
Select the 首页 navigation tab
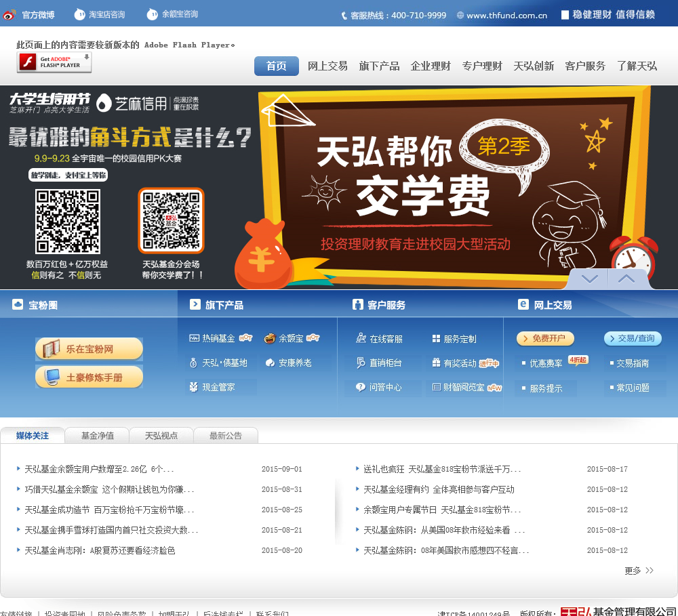click(x=277, y=66)
